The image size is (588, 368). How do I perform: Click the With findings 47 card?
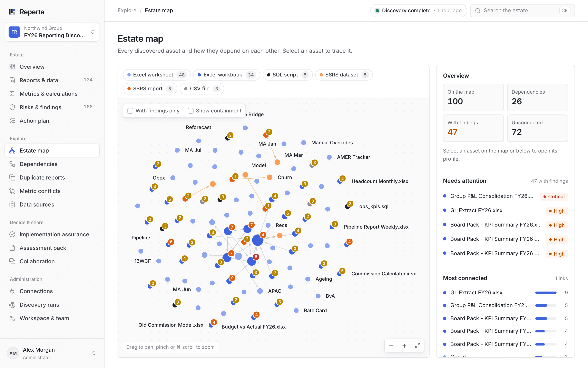click(x=473, y=128)
